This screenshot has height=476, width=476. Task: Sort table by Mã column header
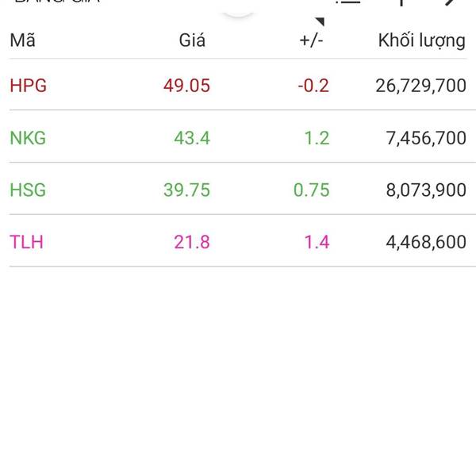point(22,40)
